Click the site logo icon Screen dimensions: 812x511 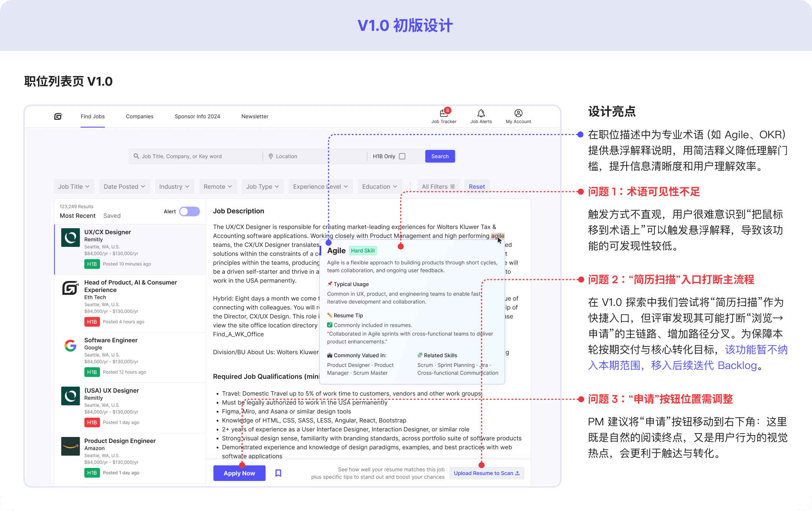click(58, 116)
